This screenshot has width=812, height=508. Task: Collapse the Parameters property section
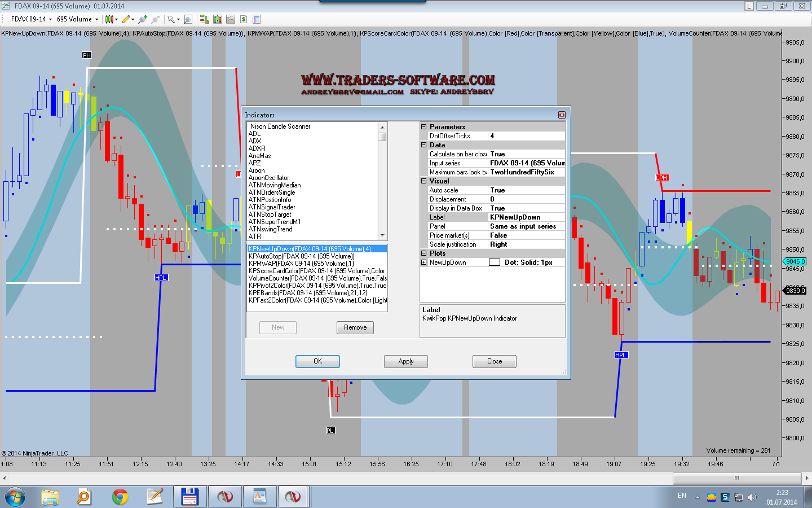(424, 127)
